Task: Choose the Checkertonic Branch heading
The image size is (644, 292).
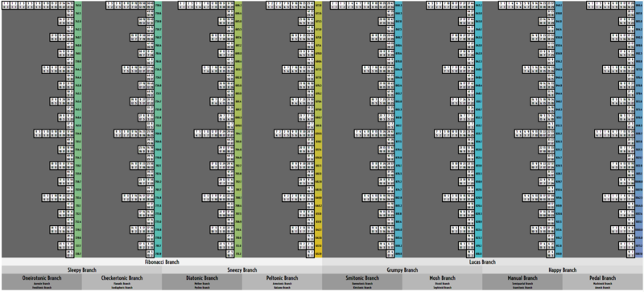Action: (x=122, y=278)
